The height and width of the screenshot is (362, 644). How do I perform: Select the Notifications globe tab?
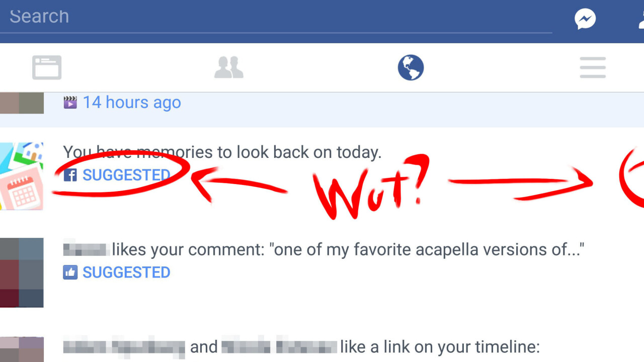[411, 67]
